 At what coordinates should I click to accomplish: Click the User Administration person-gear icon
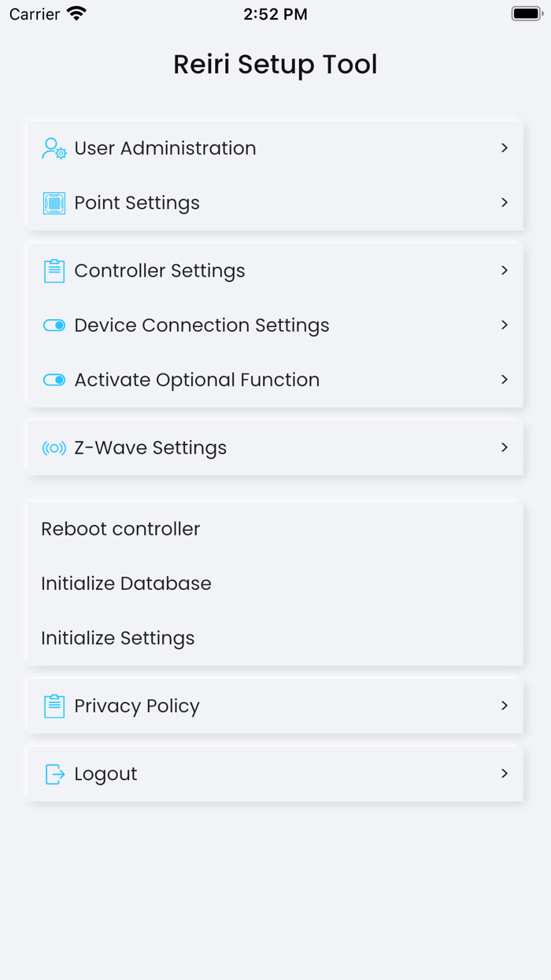point(54,148)
